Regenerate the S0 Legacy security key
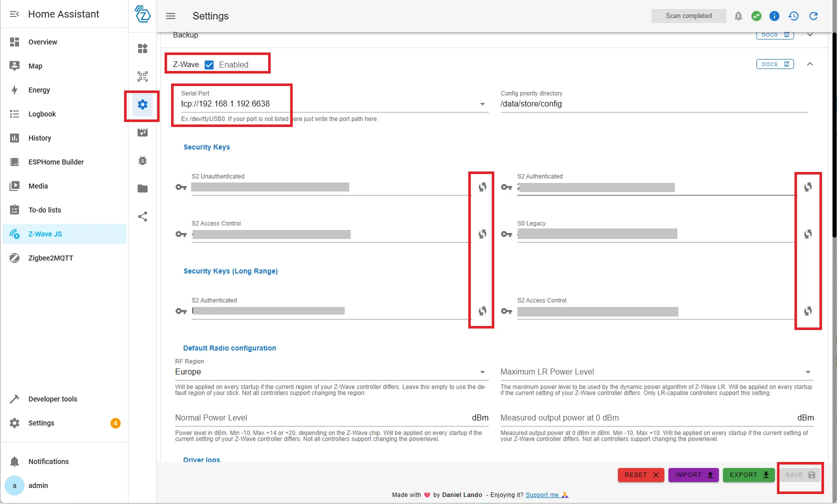Viewport: 837px width, 504px height. point(808,233)
